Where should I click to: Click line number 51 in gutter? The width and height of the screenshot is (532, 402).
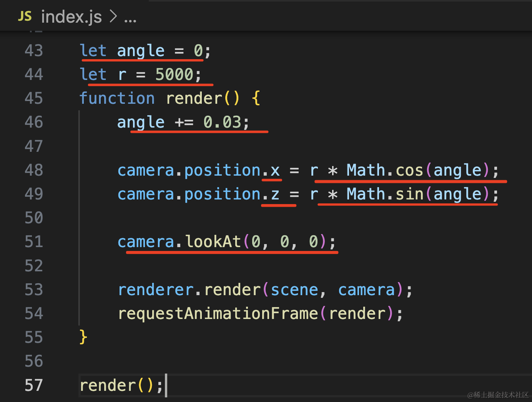(34, 242)
